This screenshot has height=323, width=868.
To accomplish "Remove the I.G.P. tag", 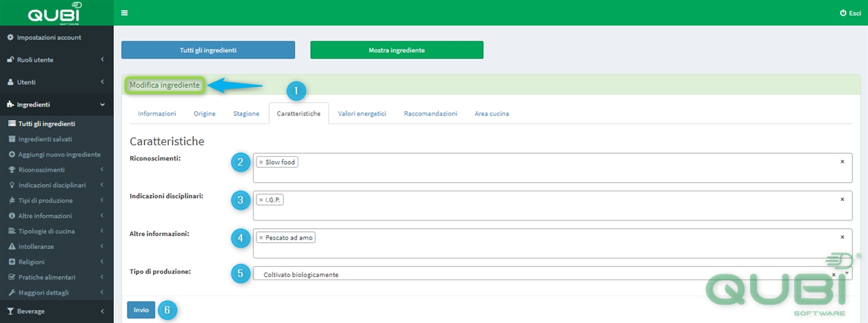I will coord(261,200).
